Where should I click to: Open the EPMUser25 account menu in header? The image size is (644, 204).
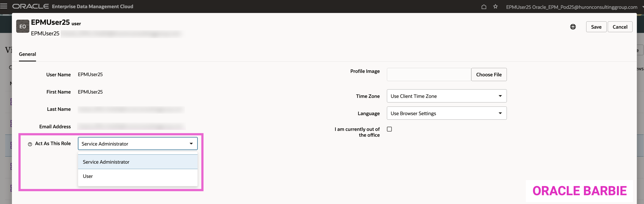pyautogui.click(x=571, y=7)
